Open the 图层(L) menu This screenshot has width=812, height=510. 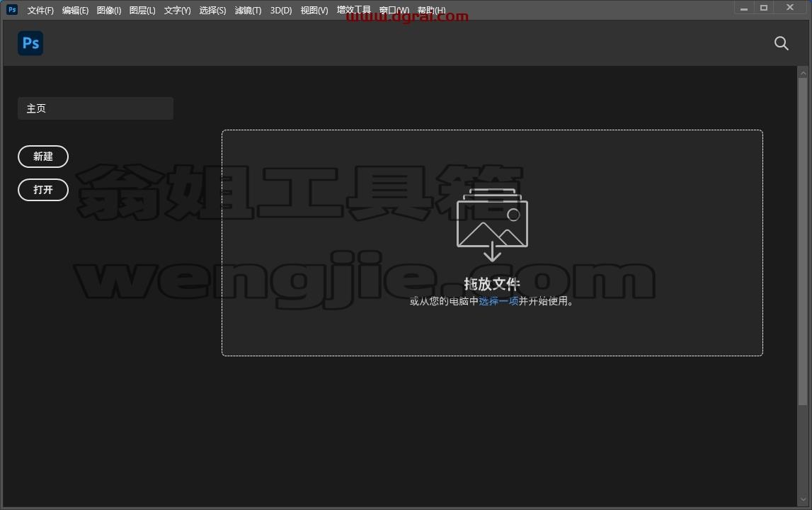coord(142,11)
